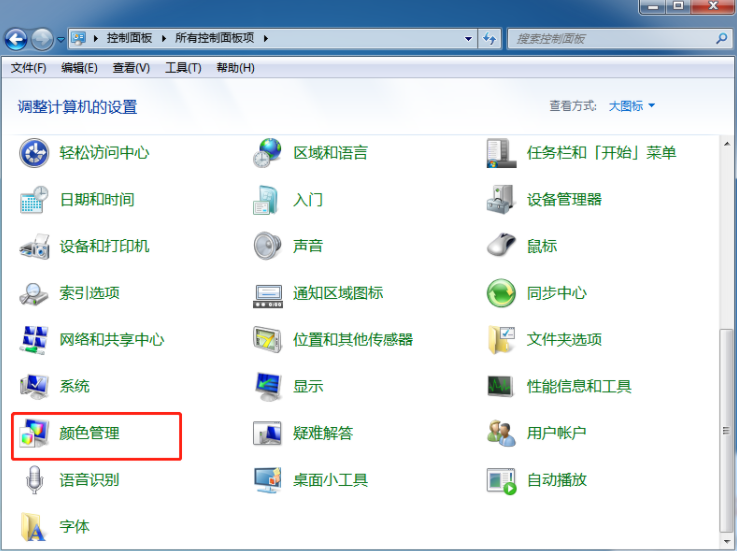Click the 日期和时间 link
The width and height of the screenshot is (737, 551).
(96, 200)
